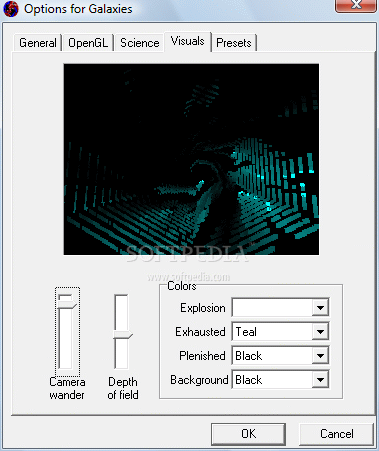Click the Camera wander label
Viewport: 379px width, 451px height.
tap(67, 388)
